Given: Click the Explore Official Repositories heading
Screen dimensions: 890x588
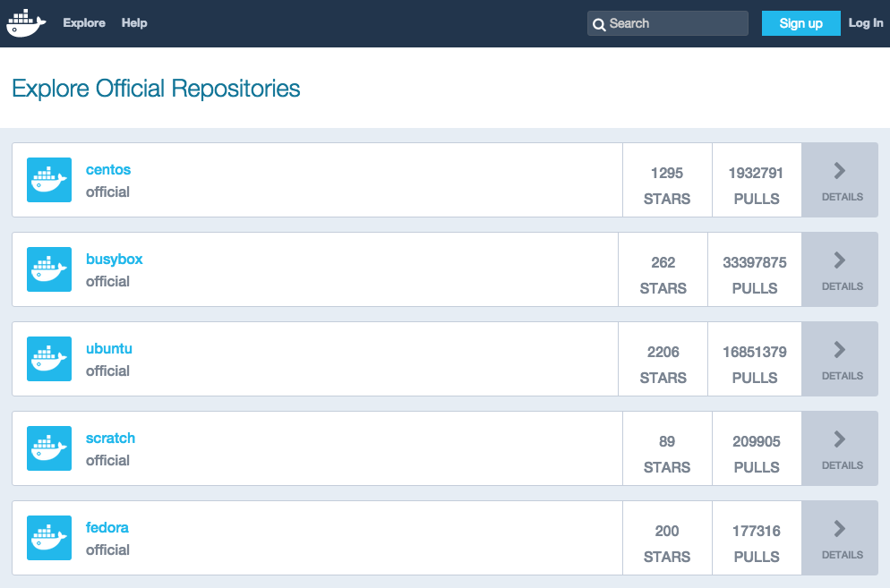Looking at the screenshot, I should pyautogui.click(x=156, y=89).
